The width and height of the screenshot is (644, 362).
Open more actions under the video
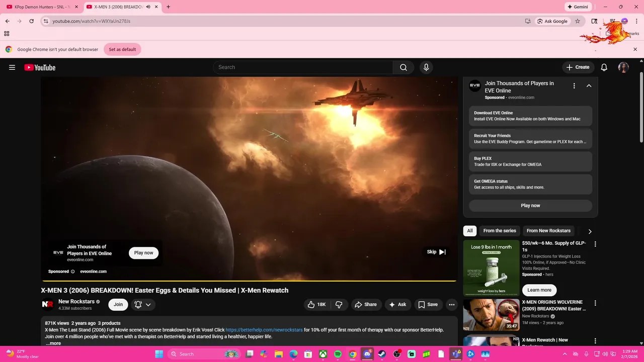click(x=452, y=305)
